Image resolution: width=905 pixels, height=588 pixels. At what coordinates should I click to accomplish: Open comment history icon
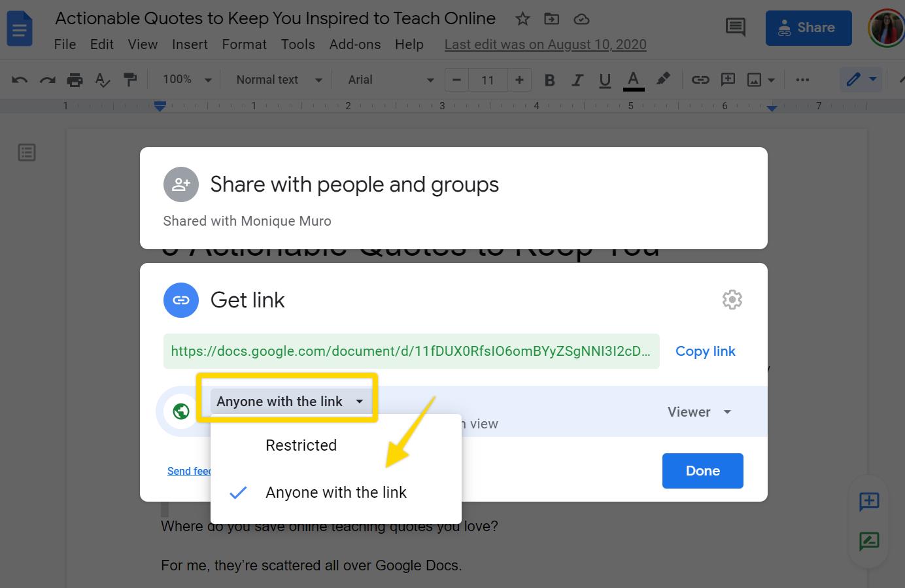click(736, 27)
